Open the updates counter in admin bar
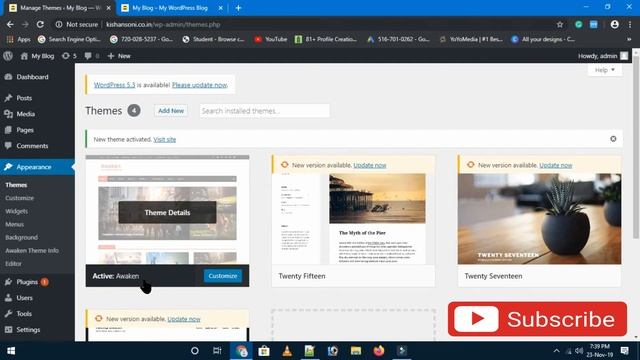Image resolution: width=640 pixels, height=360 pixels. coord(69,56)
